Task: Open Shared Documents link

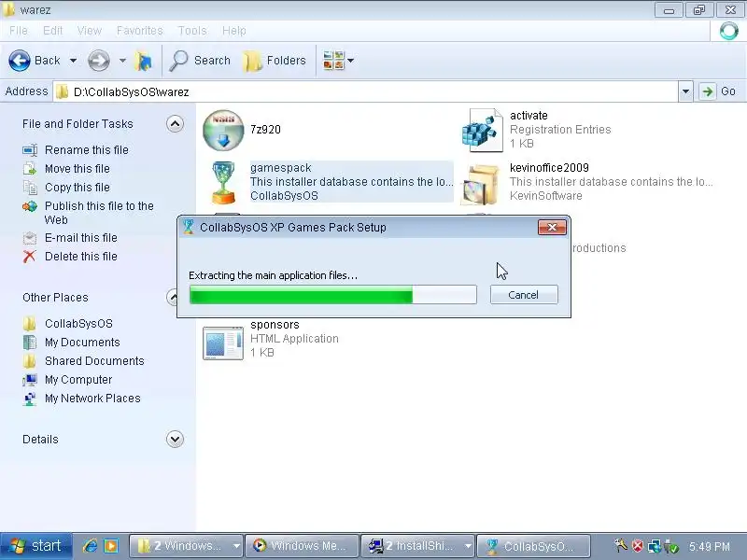Action: 94,361
